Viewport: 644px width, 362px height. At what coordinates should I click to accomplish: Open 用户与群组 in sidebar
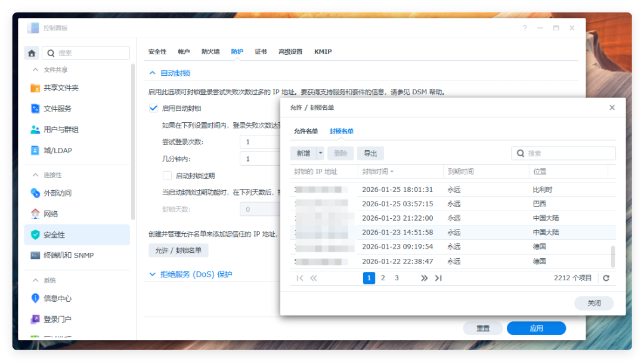click(x=77, y=130)
